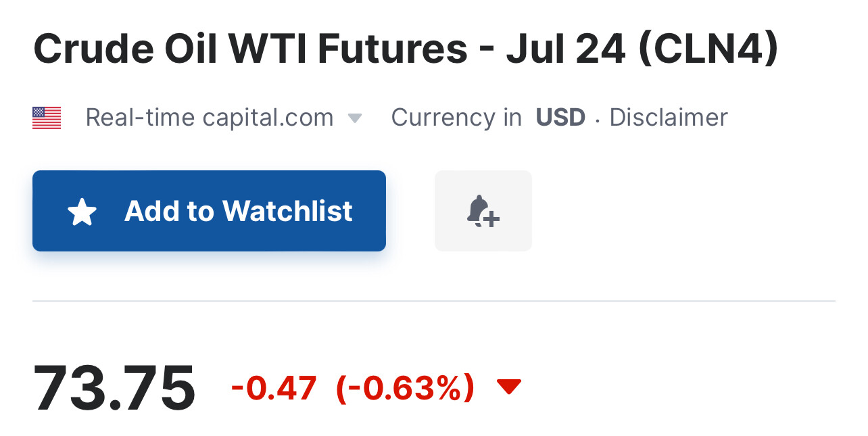Click the (-0.63%) percentage change
868x436 pixels.
[x=405, y=388]
